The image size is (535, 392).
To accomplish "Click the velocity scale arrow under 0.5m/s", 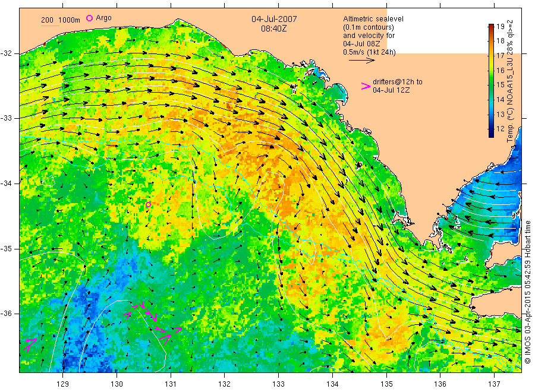I will [361, 61].
